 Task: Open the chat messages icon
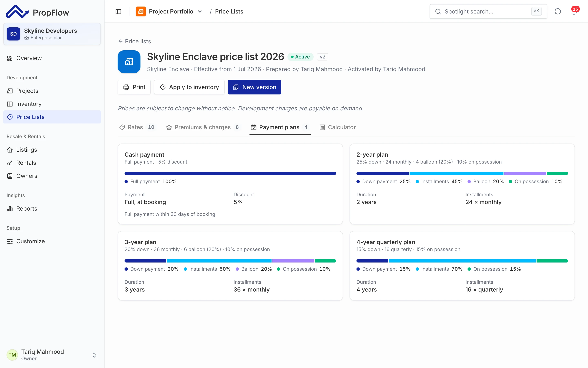558,11
